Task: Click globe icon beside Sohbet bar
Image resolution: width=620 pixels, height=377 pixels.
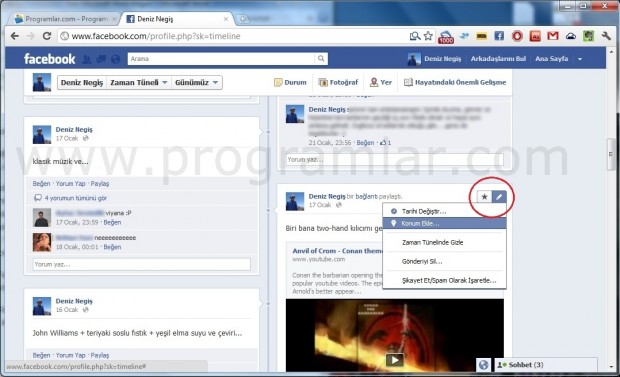Action: pyautogui.click(x=484, y=365)
